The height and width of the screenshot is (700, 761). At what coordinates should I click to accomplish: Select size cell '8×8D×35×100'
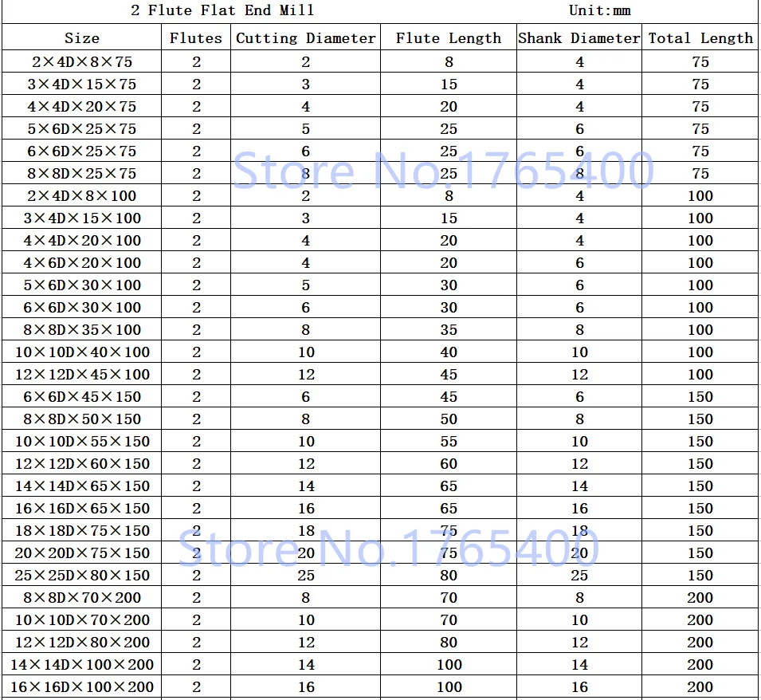81,329
